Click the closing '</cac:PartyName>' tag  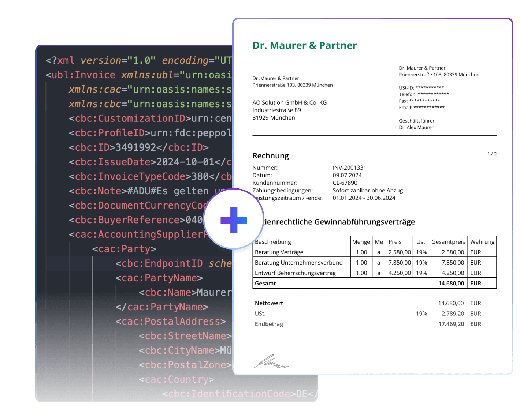(x=162, y=307)
